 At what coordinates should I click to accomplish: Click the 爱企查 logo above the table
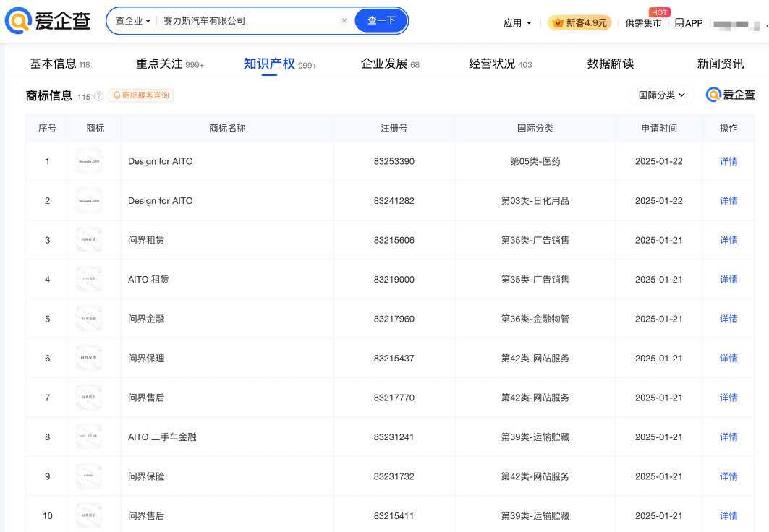730,95
